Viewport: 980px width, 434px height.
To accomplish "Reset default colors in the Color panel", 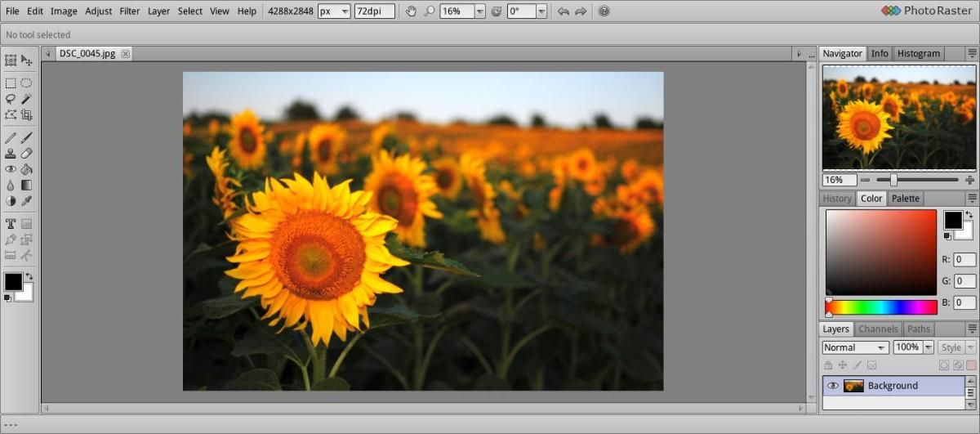I will tap(947, 236).
